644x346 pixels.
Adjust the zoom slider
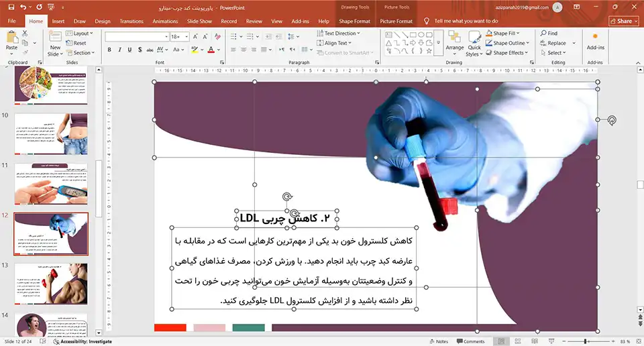click(585, 341)
